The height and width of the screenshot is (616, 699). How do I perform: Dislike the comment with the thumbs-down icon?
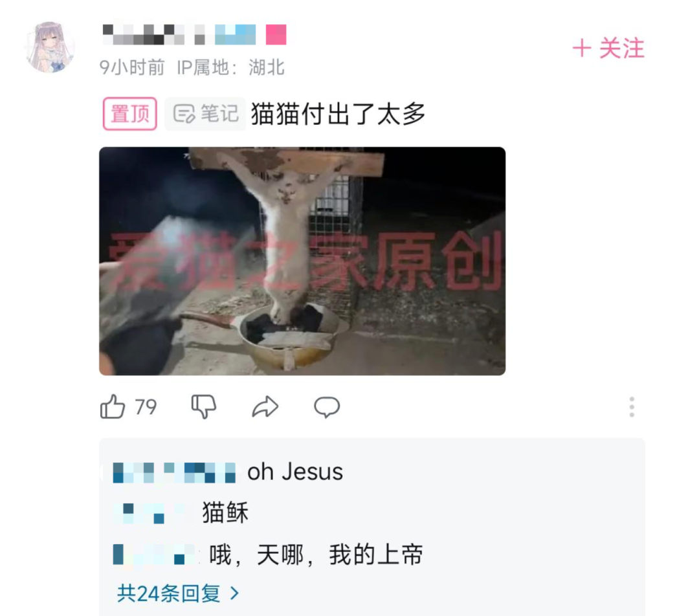[204, 406]
